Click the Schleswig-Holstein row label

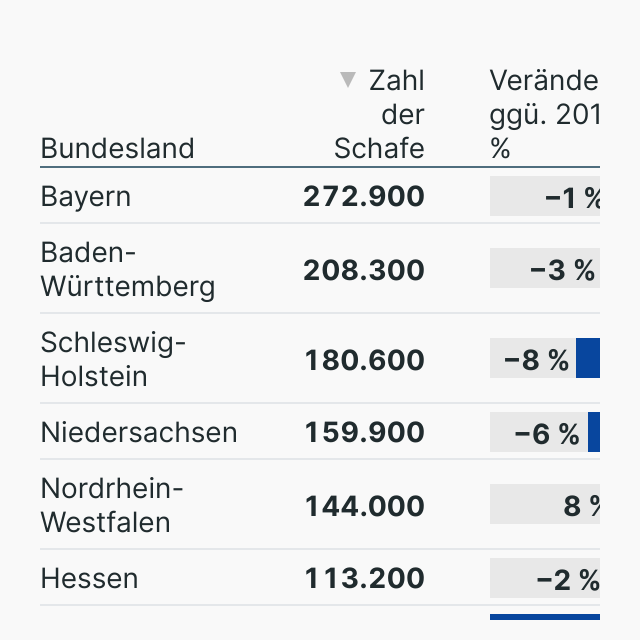tap(113, 360)
